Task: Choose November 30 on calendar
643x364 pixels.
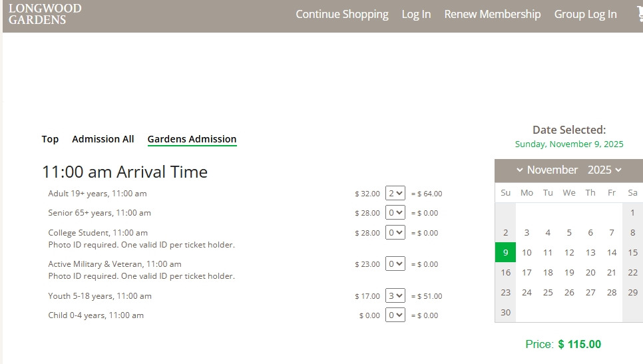Action: coord(506,312)
